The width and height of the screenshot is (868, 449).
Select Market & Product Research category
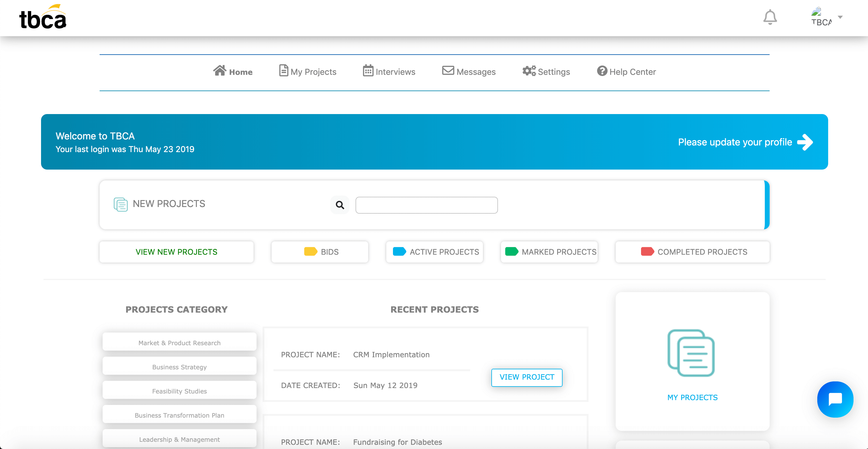[x=179, y=342]
